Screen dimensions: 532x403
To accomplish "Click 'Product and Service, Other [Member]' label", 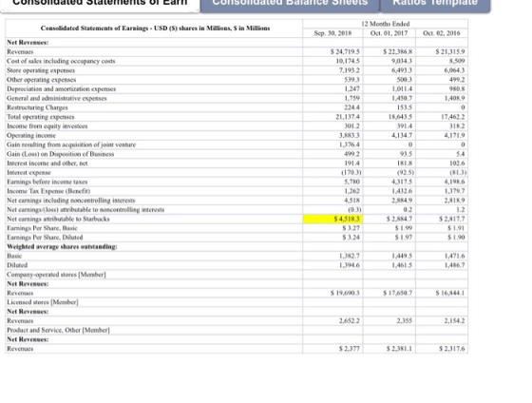I will click(58, 330).
